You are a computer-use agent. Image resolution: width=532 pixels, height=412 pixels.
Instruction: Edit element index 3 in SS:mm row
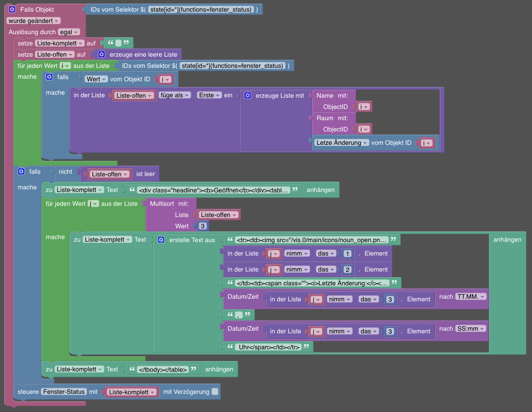tap(390, 331)
